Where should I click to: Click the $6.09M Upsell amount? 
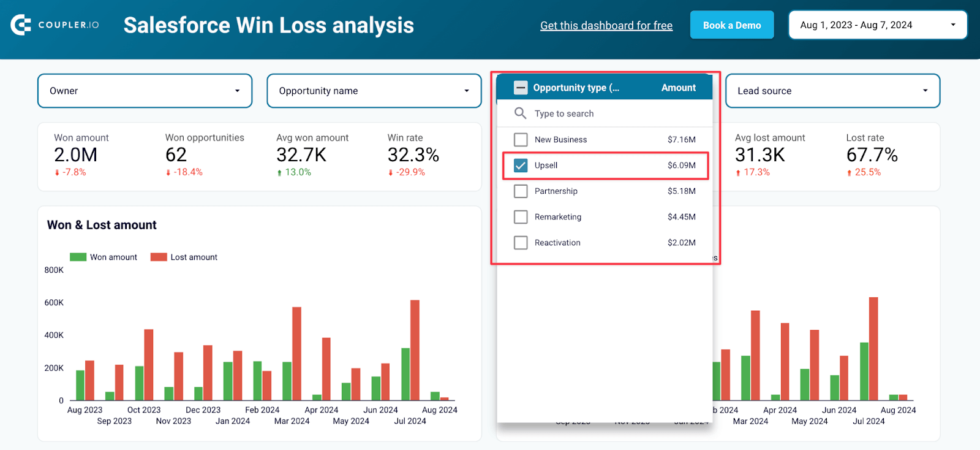pos(682,166)
